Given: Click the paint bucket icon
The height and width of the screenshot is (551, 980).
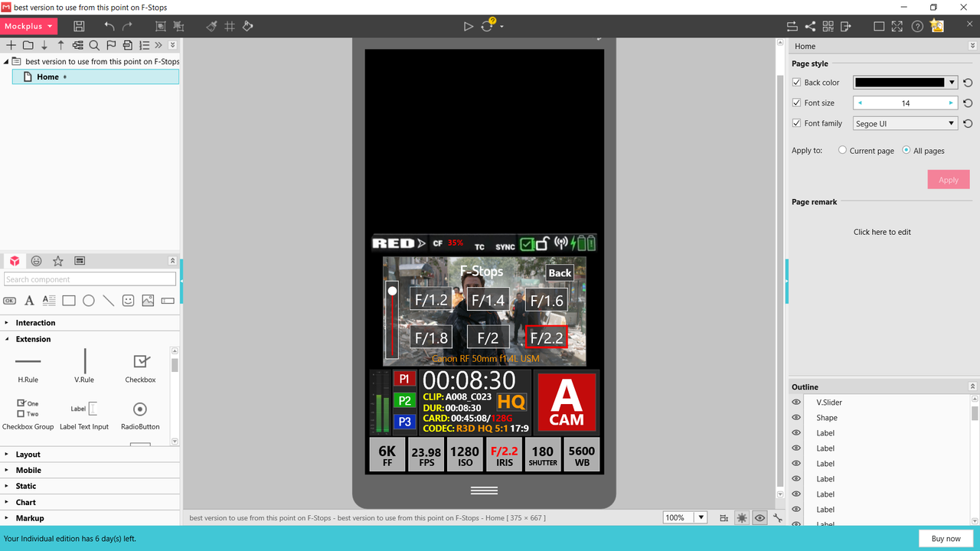Looking at the screenshot, I should 247,26.
